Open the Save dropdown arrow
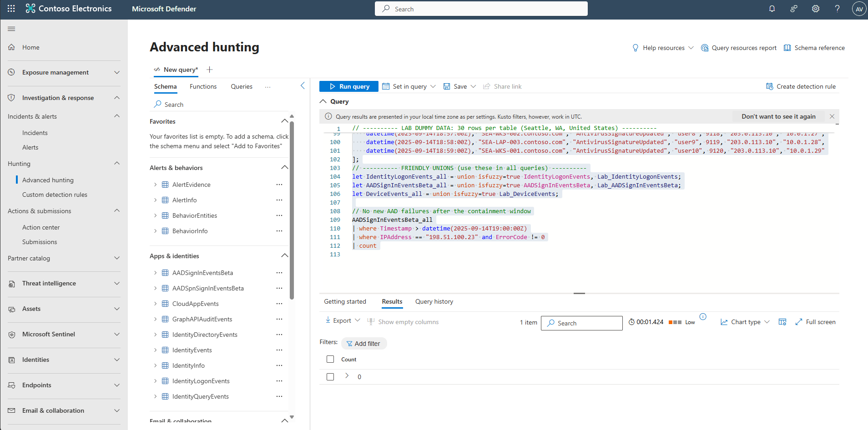This screenshot has height=430, width=868. click(473, 86)
